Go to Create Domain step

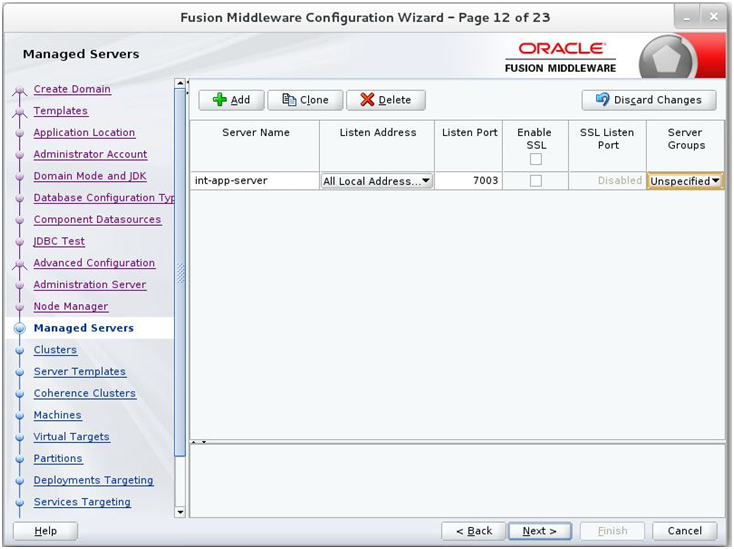point(72,89)
